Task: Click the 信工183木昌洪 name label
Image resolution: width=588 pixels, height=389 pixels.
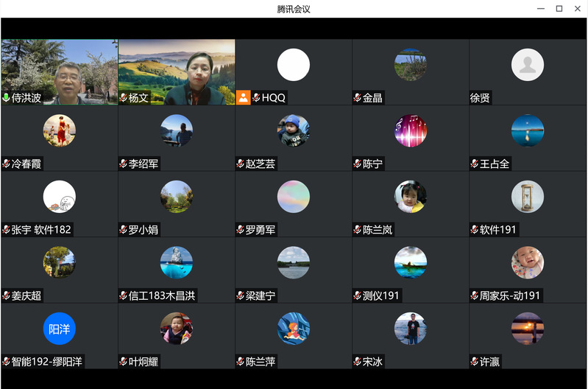Action: pyautogui.click(x=162, y=295)
